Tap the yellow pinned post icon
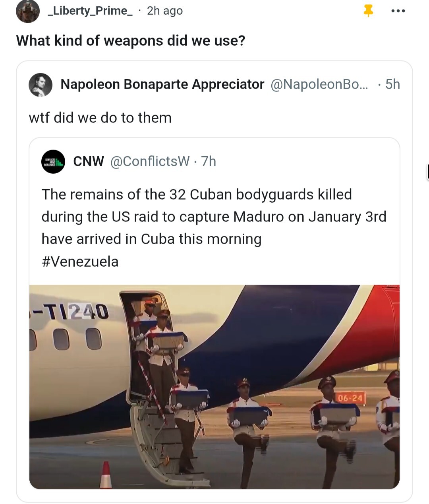 (x=368, y=11)
